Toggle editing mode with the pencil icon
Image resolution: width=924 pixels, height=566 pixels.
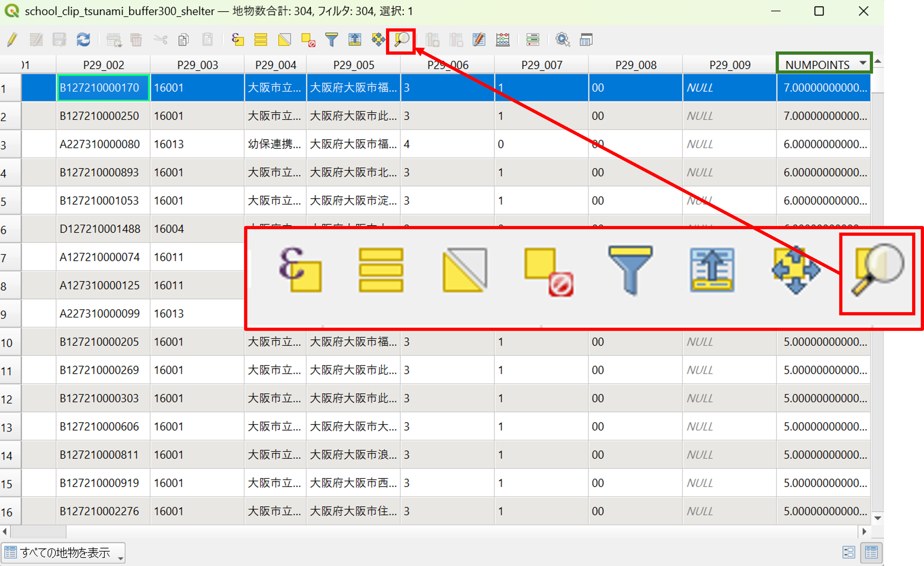tap(12, 39)
